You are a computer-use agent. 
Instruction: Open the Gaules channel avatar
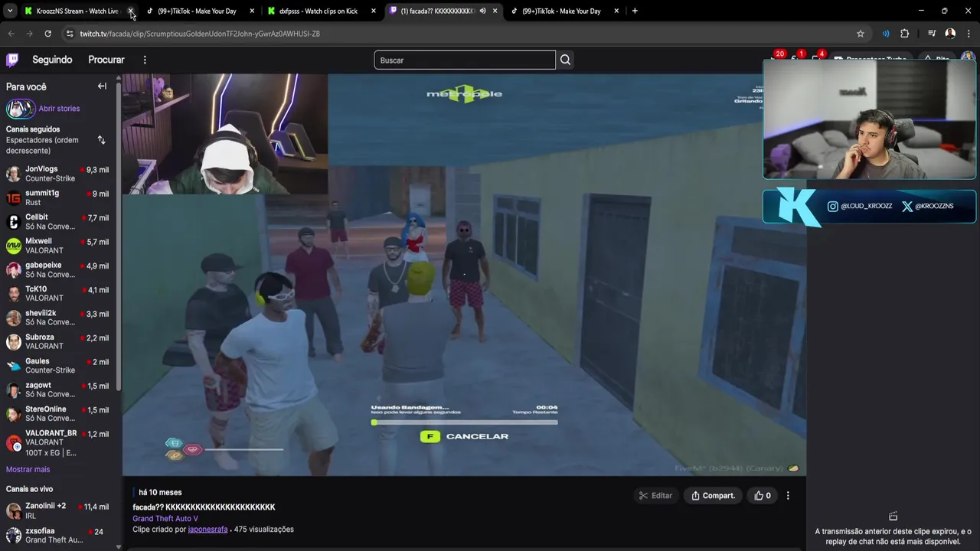click(x=13, y=366)
